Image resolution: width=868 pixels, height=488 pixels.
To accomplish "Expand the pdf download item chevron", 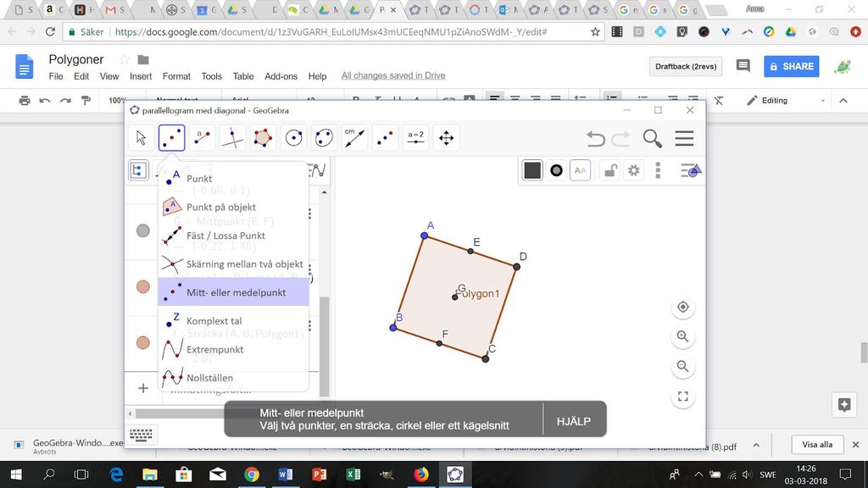I will coord(756,445).
